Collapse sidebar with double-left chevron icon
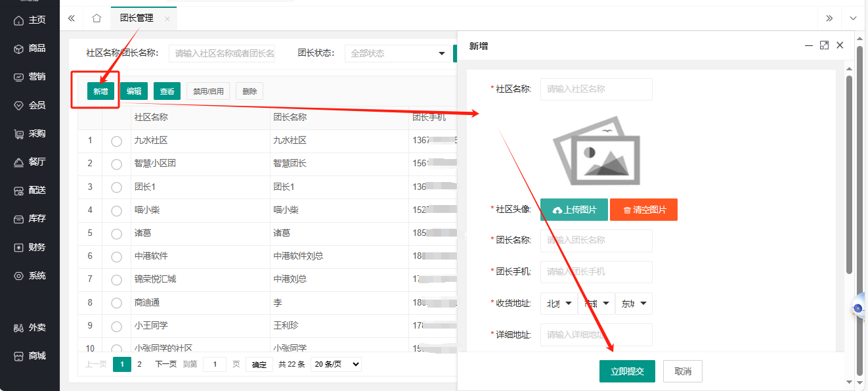This screenshot has width=868, height=391. point(72,18)
